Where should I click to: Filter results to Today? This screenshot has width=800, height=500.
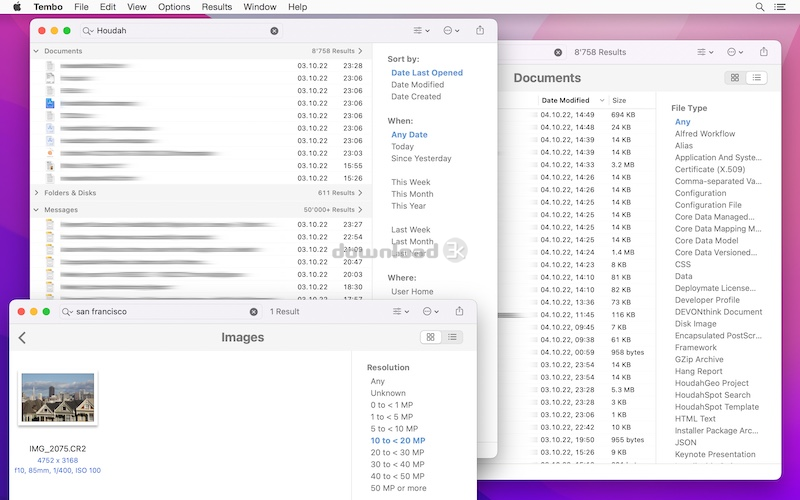coord(402,146)
